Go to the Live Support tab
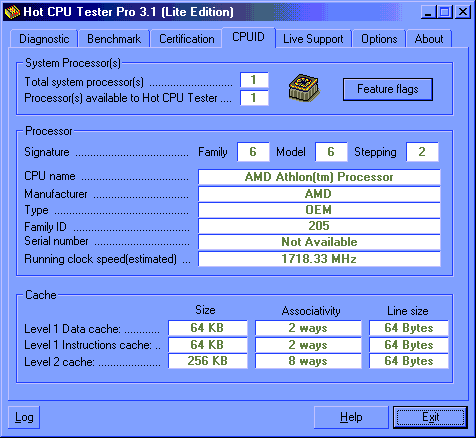 pos(313,39)
